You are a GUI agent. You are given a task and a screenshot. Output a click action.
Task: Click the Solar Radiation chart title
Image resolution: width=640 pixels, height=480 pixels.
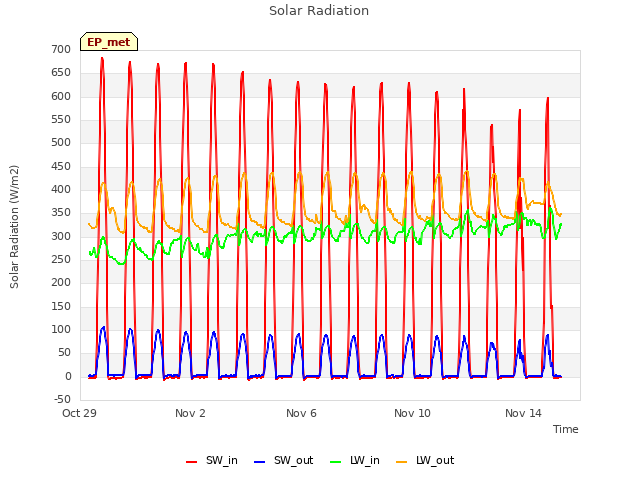(x=319, y=11)
